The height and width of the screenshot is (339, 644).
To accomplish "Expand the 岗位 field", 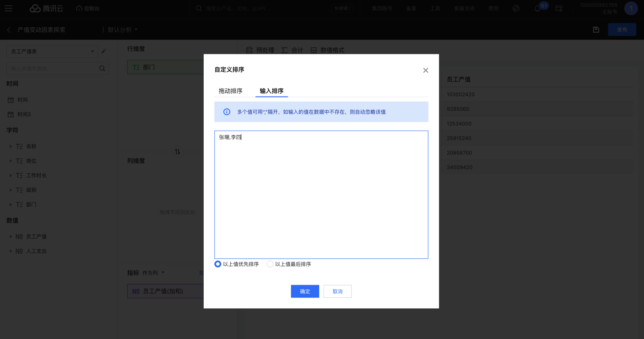I will (x=10, y=161).
